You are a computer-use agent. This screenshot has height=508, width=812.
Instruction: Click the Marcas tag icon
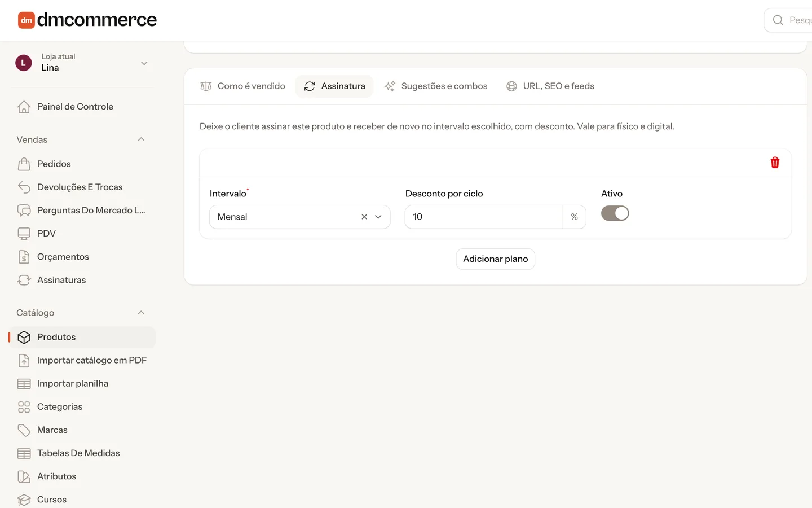24,430
